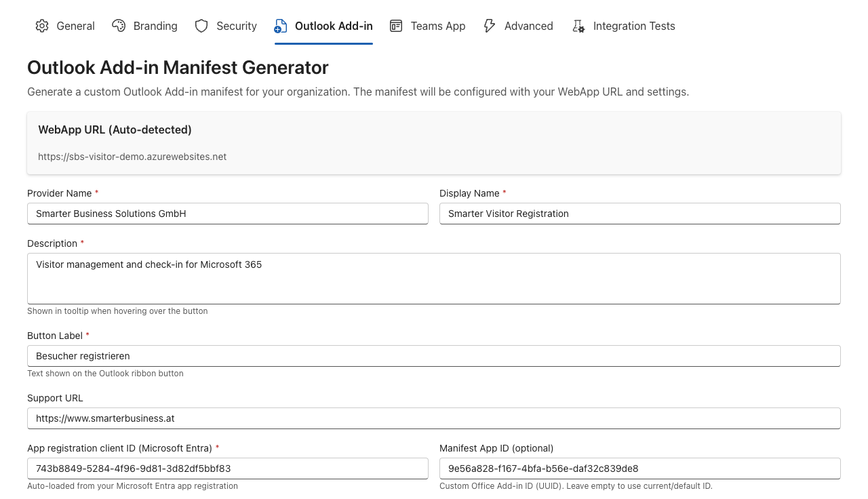The height and width of the screenshot is (499, 868).
Task: Click the palette icon beside Branding
Action: click(119, 26)
